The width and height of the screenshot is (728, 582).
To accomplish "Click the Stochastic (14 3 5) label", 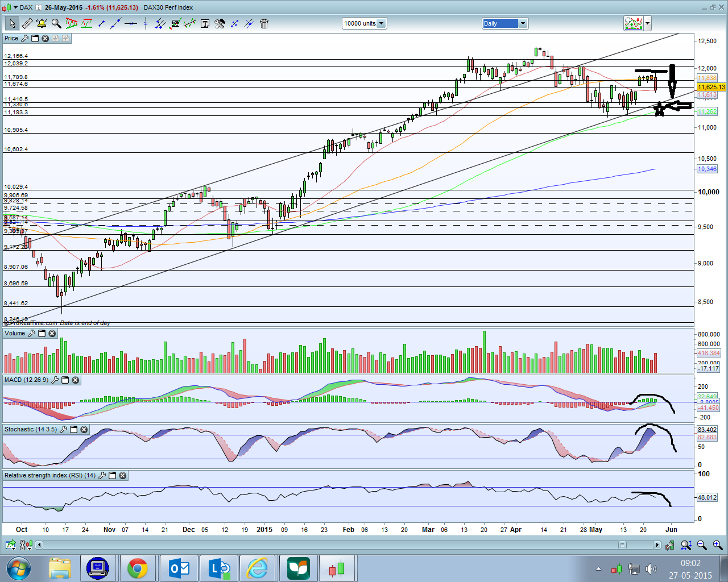I will pyautogui.click(x=31, y=429).
